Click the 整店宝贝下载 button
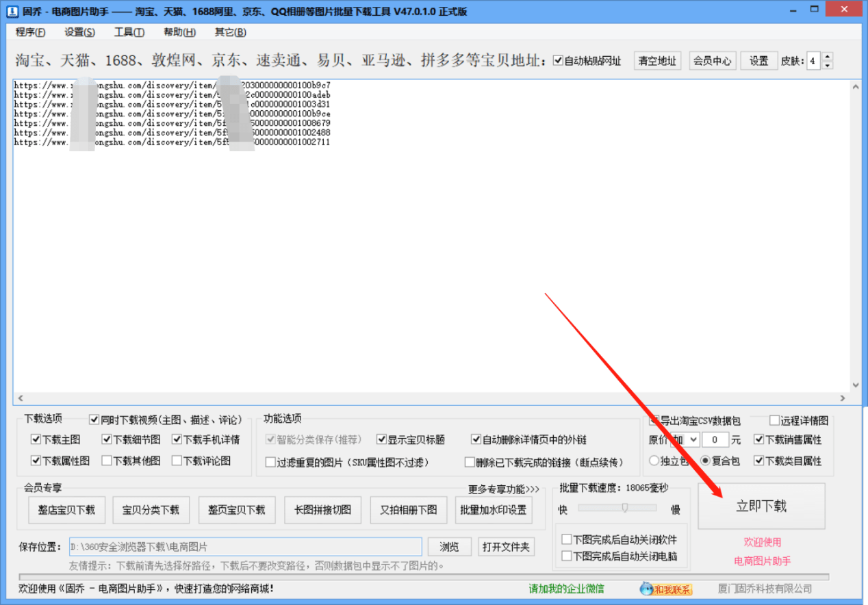This screenshot has height=605, width=868. [x=66, y=510]
